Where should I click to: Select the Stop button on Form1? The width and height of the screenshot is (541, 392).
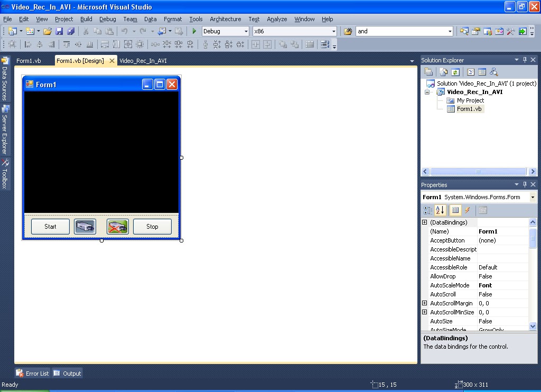coord(152,227)
